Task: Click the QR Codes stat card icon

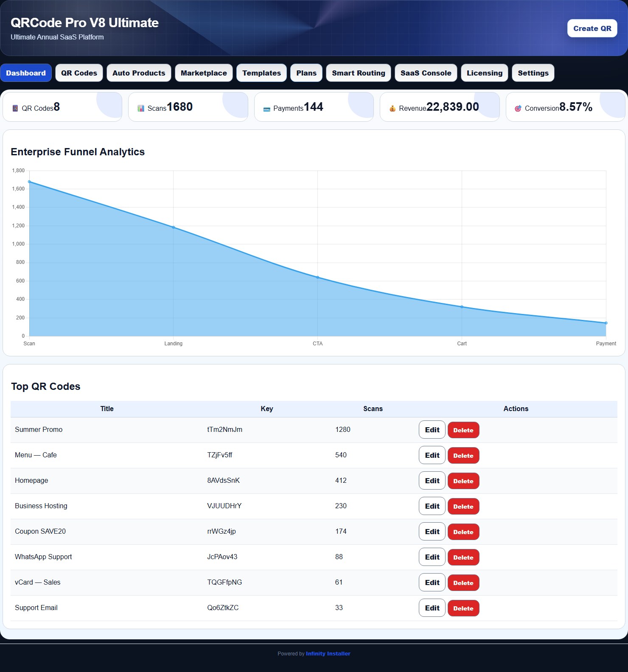Action: coord(15,108)
